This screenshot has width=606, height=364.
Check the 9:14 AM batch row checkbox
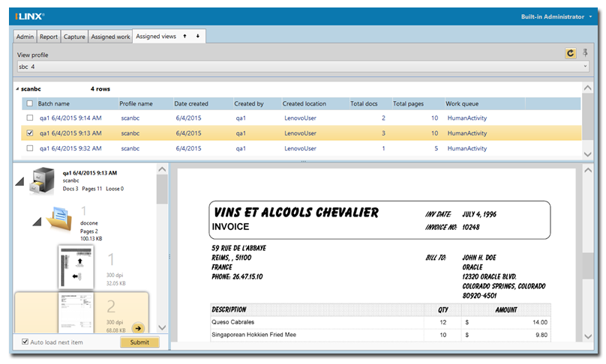coord(29,118)
